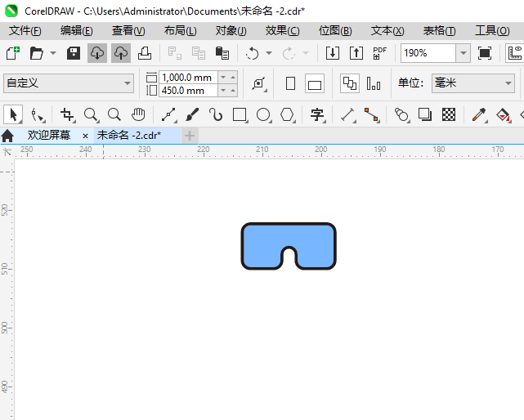Select the Color Eyedropper tool
The height and width of the screenshot is (420, 524).
479,115
